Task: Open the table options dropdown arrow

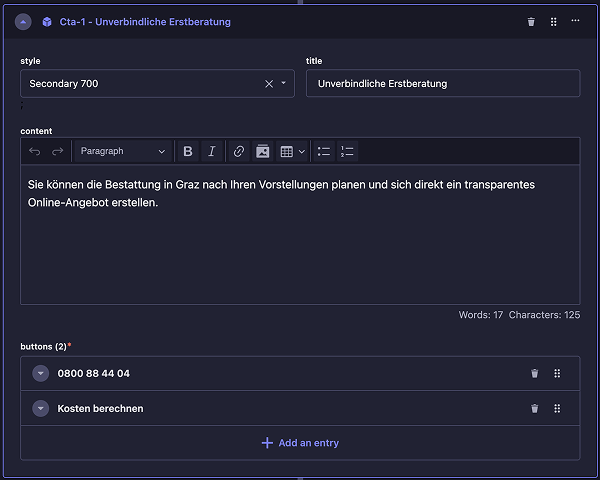Action: point(302,152)
